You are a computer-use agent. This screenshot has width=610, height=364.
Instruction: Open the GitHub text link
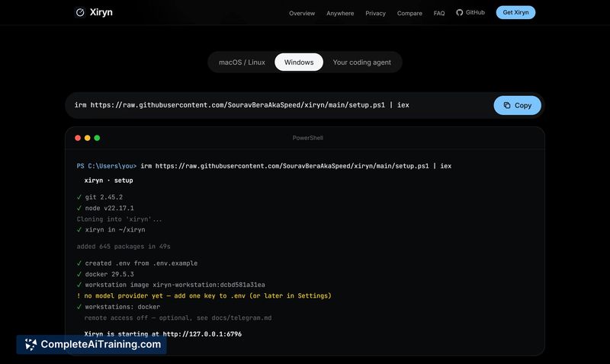pos(475,12)
